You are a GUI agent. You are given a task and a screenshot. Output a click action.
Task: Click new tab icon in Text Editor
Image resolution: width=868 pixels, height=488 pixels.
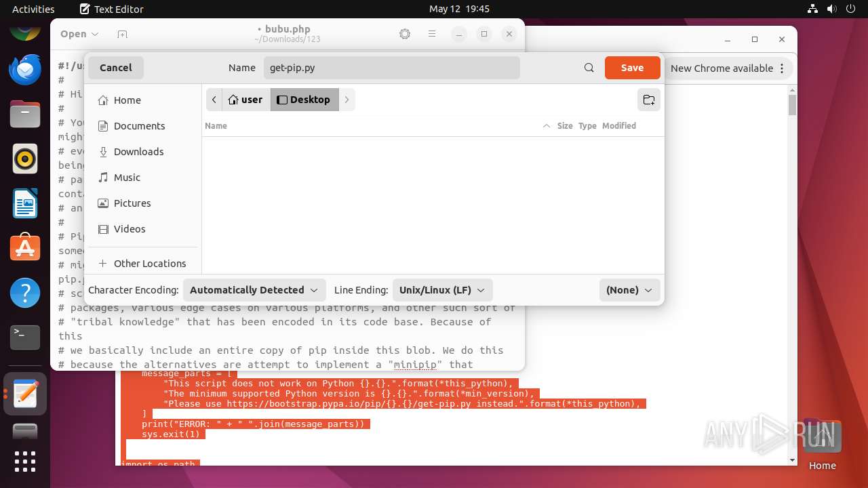pyautogui.click(x=122, y=34)
